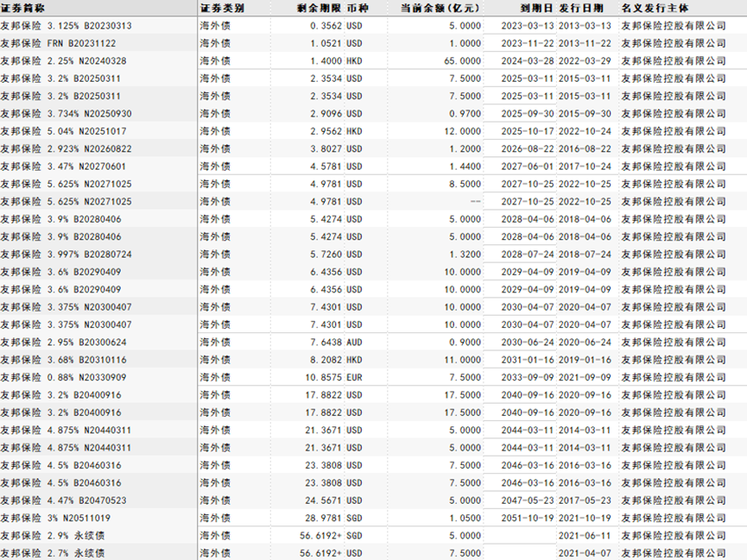Select bond 友邦保险 2.95% B20300624
747x560 pixels.
(x=63, y=343)
